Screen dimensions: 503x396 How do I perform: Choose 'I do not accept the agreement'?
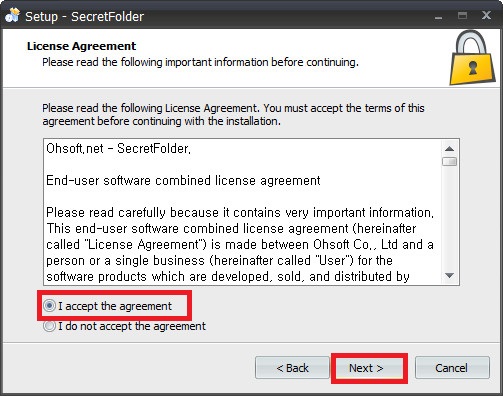tap(125, 326)
